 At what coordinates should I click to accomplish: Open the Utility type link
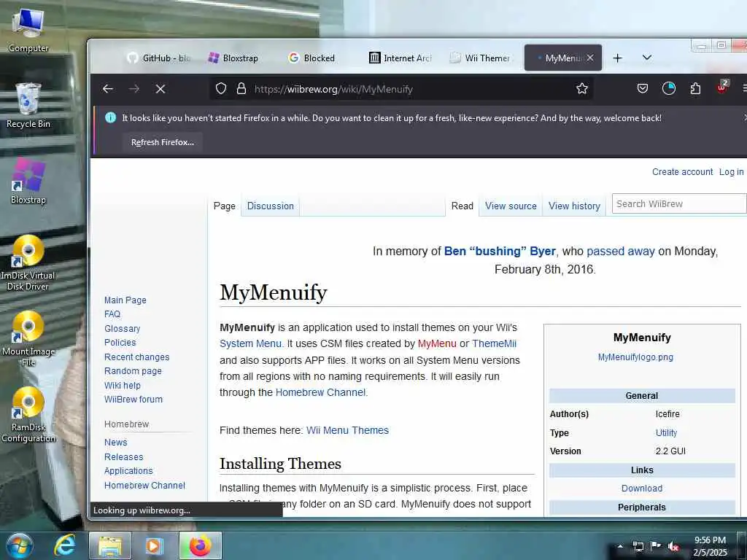tap(666, 432)
